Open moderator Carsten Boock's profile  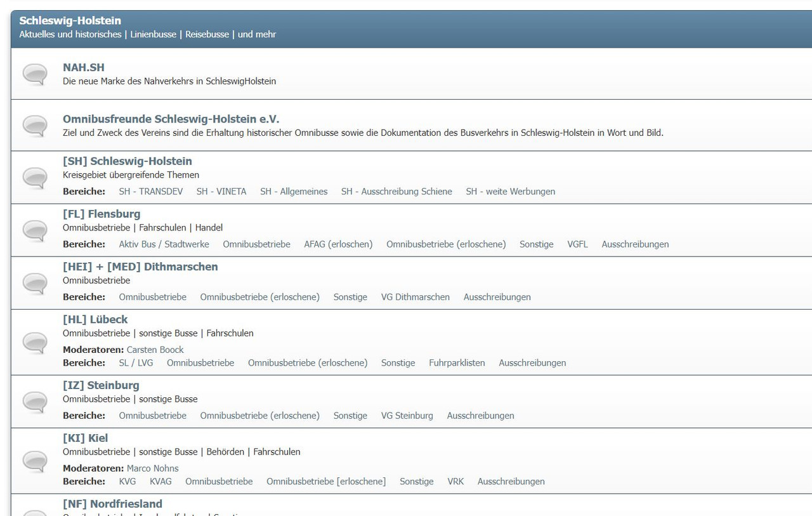(155, 350)
